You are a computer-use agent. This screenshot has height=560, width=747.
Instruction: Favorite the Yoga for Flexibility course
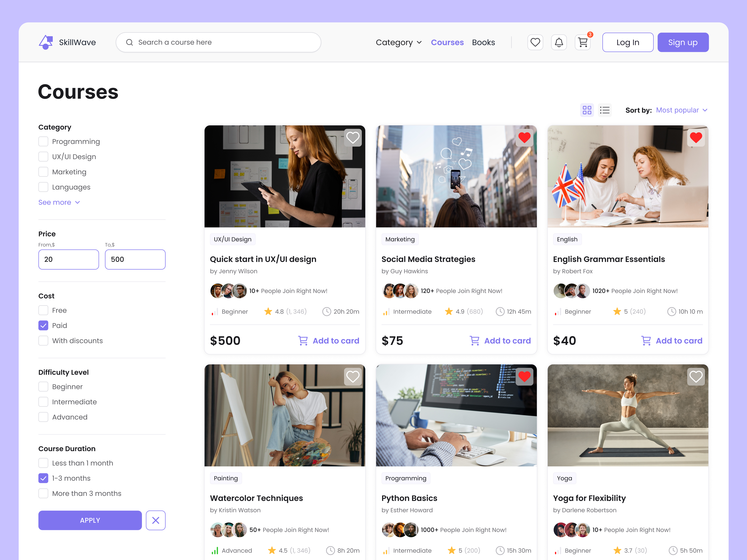click(x=696, y=377)
